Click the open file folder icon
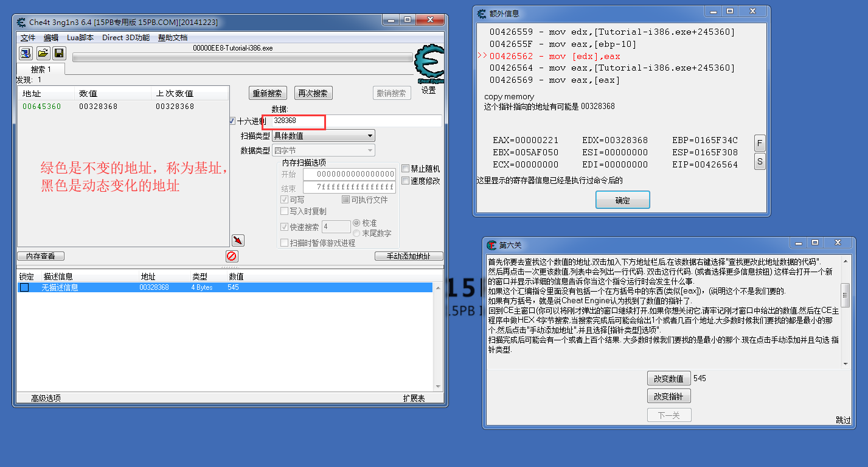Image resolution: width=868 pixels, height=467 pixels. tap(43, 53)
